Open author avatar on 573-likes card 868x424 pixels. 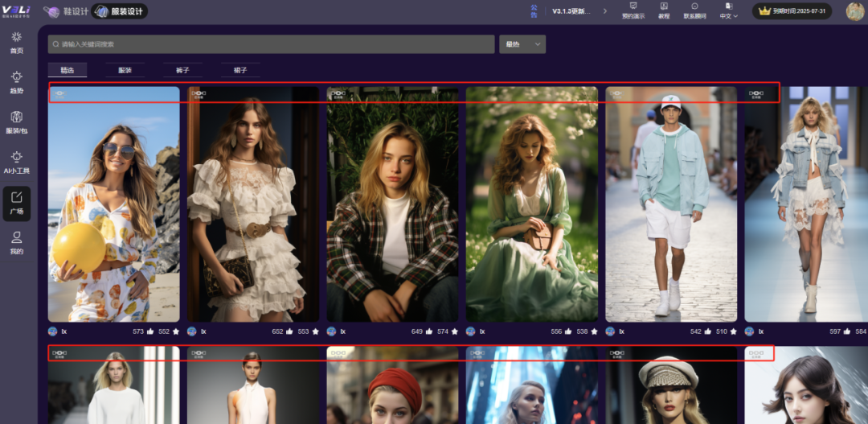[53, 331]
